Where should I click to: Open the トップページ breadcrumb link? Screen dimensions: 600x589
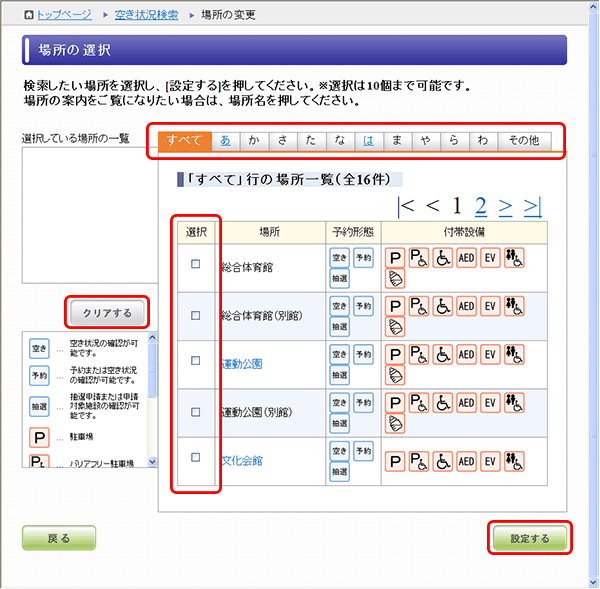point(64,15)
